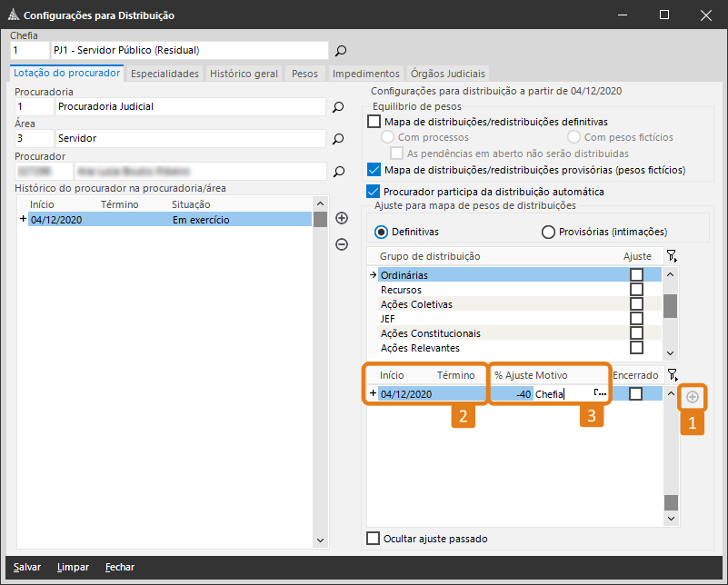
Task: Expand the 04/12/2020 Em exercício history row
Action: click(23, 219)
